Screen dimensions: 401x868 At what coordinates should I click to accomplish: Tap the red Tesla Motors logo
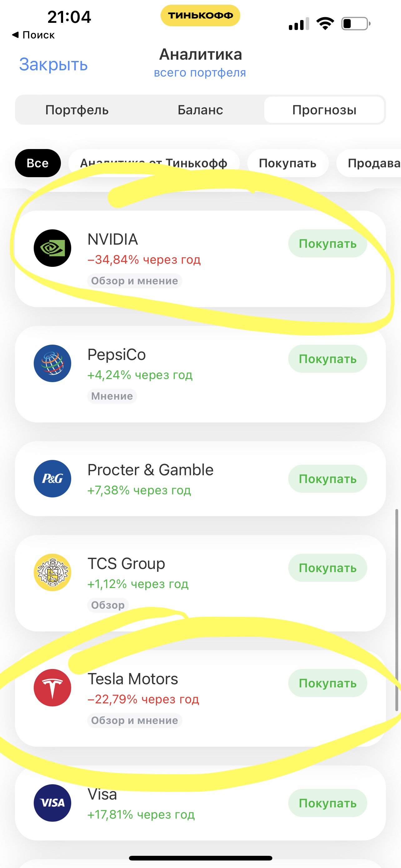point(52,687)
